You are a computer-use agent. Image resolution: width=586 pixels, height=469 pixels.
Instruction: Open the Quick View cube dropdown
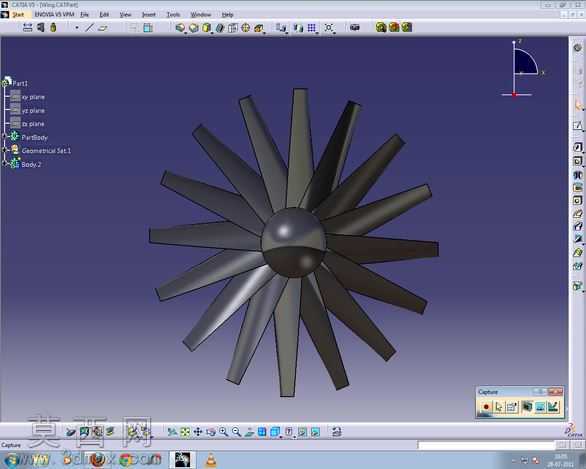pyautogui.click(x=275, y=432)
